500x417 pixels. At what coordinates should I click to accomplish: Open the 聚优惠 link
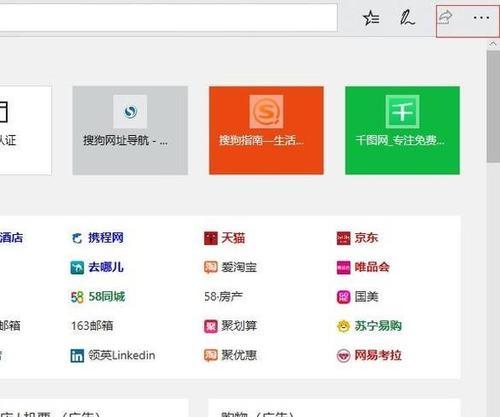coord(239,355)
